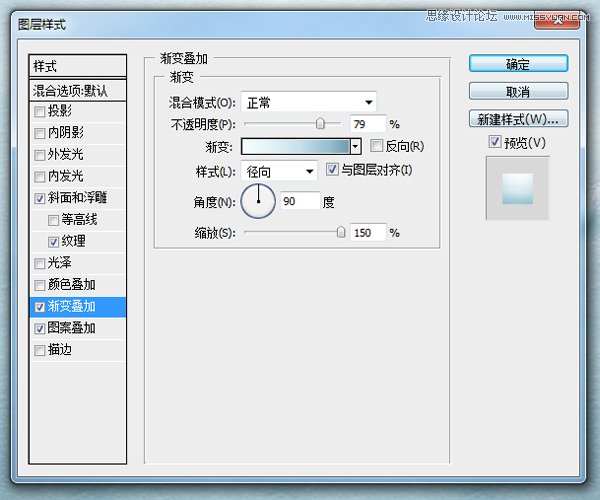Enable the 描边 checkbox

coord(40,350)
